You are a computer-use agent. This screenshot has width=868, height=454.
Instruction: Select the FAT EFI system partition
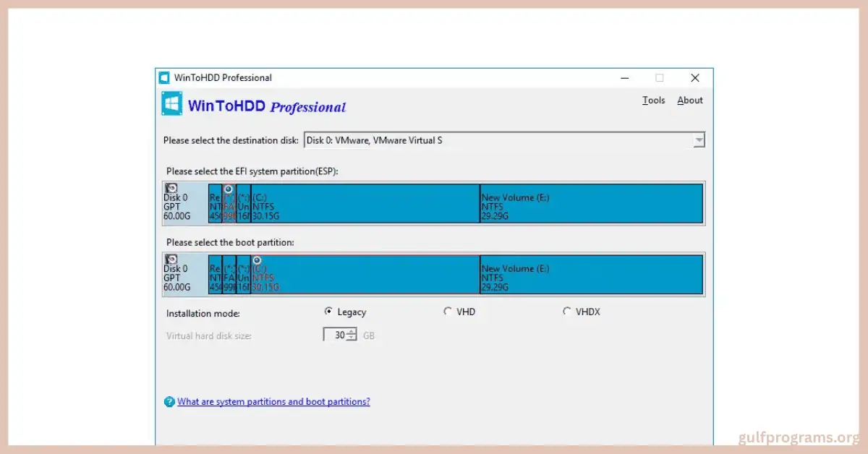click(227, 205)
